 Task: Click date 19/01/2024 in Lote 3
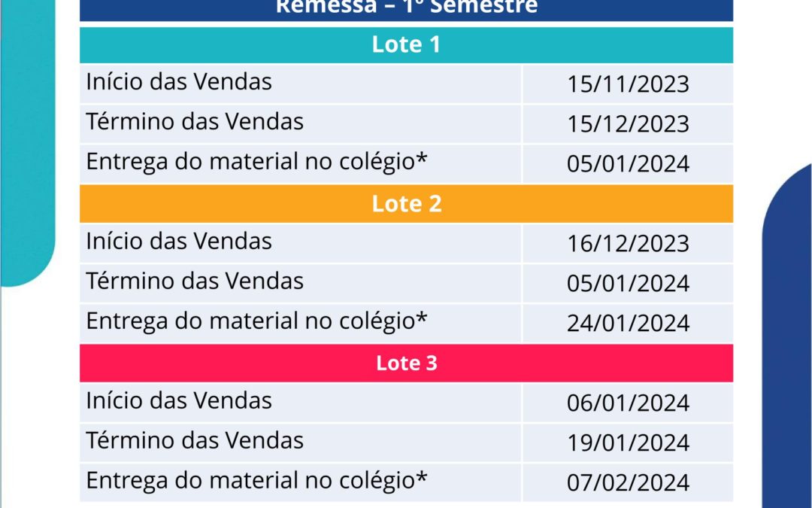click(x=628, y=443)
